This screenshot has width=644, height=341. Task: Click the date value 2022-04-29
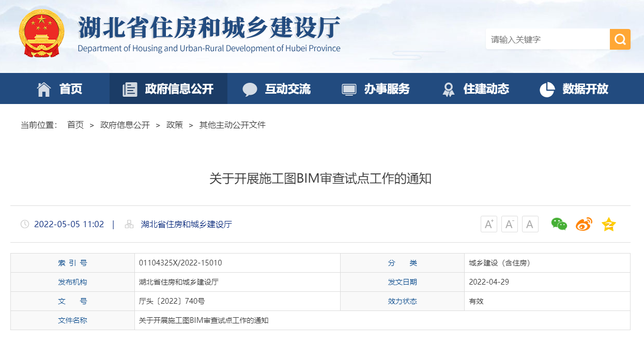489,282
